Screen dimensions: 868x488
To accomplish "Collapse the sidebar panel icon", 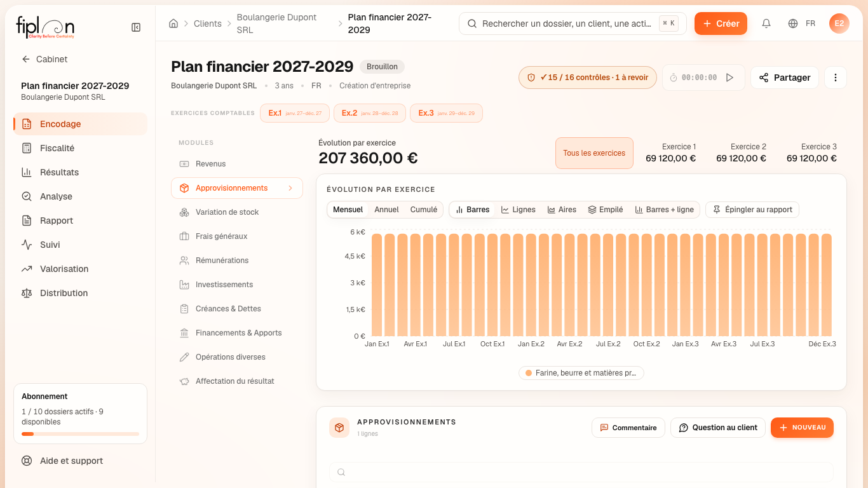I will tap(136, 27).
